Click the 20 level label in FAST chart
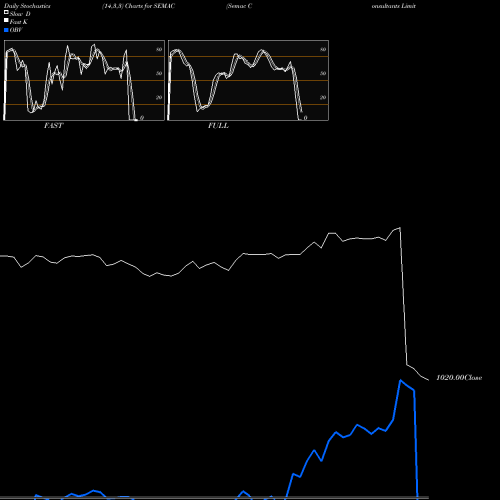 (159, 97)
